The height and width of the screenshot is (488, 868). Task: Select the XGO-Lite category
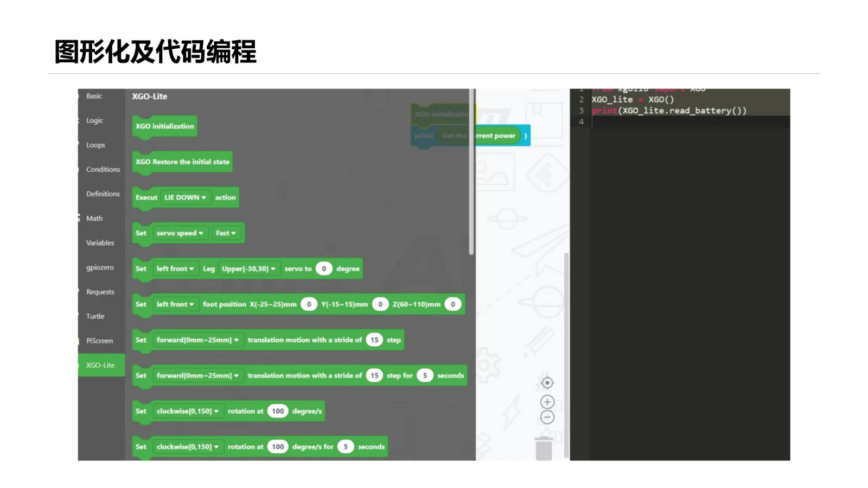100,365
